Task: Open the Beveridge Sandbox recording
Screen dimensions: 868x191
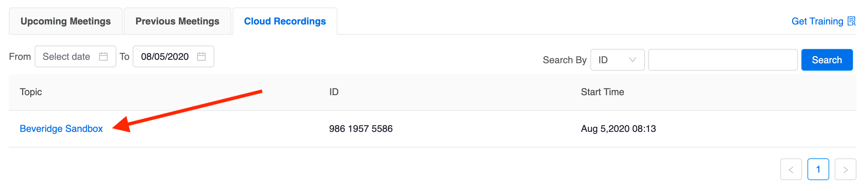Action: [x=61, y=128]
